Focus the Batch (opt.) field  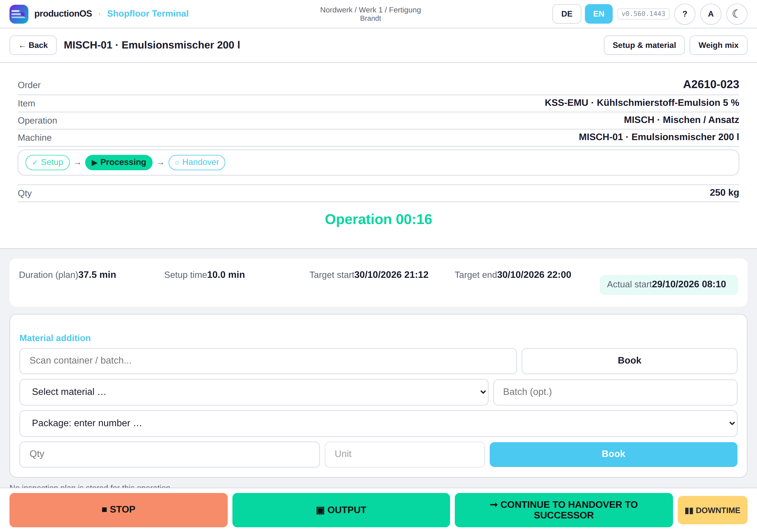pos(615,392)
